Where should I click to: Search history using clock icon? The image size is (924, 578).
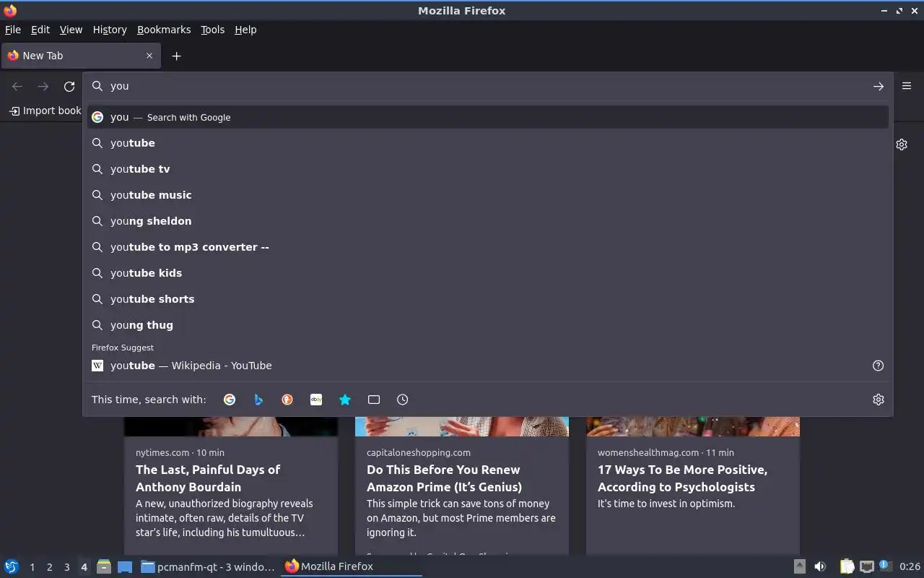point(403,400)
